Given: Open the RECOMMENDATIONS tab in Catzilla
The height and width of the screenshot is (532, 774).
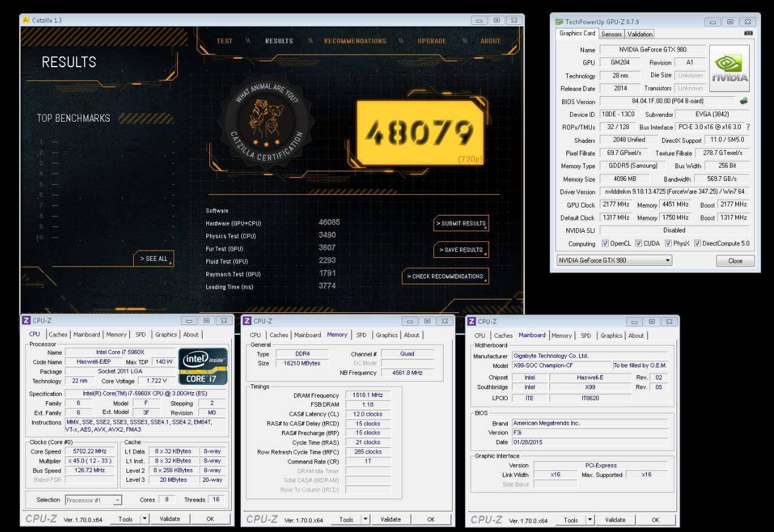Looking at the screenshot, I should click(355, 41).
